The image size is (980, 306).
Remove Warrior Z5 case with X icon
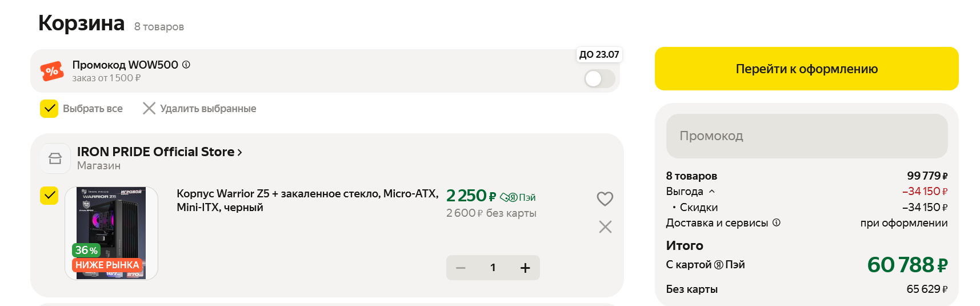pyautogui.click(x=605, y=227)
